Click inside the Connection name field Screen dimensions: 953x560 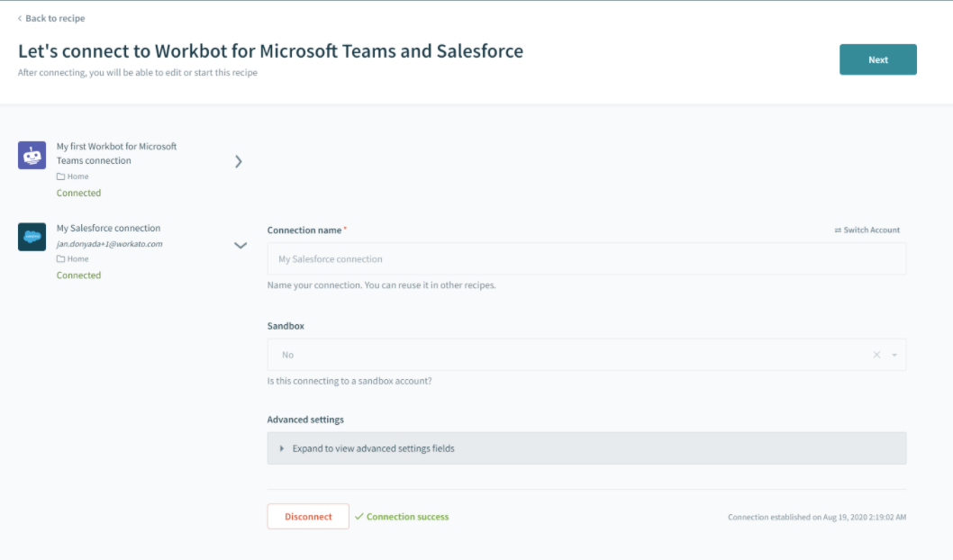point(586,259)
